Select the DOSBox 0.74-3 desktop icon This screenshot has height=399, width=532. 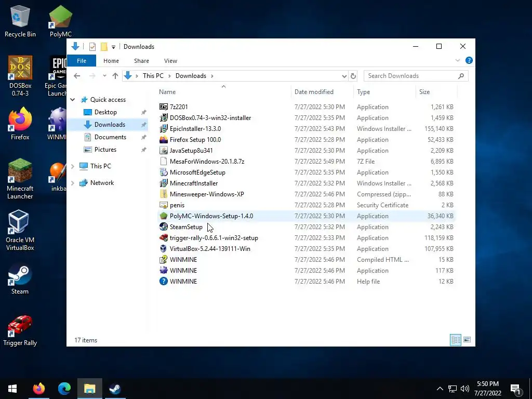[20, 76]
